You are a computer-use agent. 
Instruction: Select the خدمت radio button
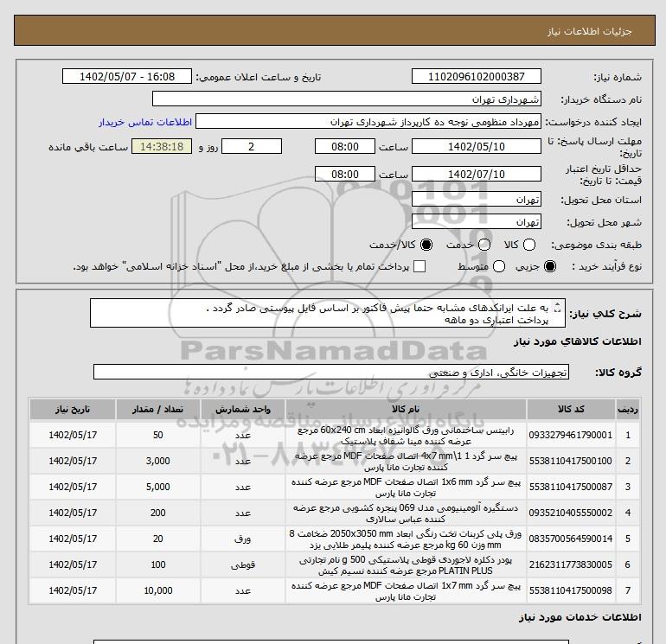point(484,245)
